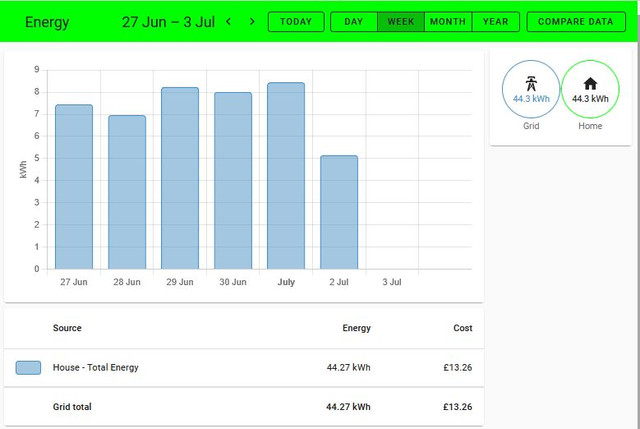Jump to Today
Screen dimensions: 640x429
(296, 22)
